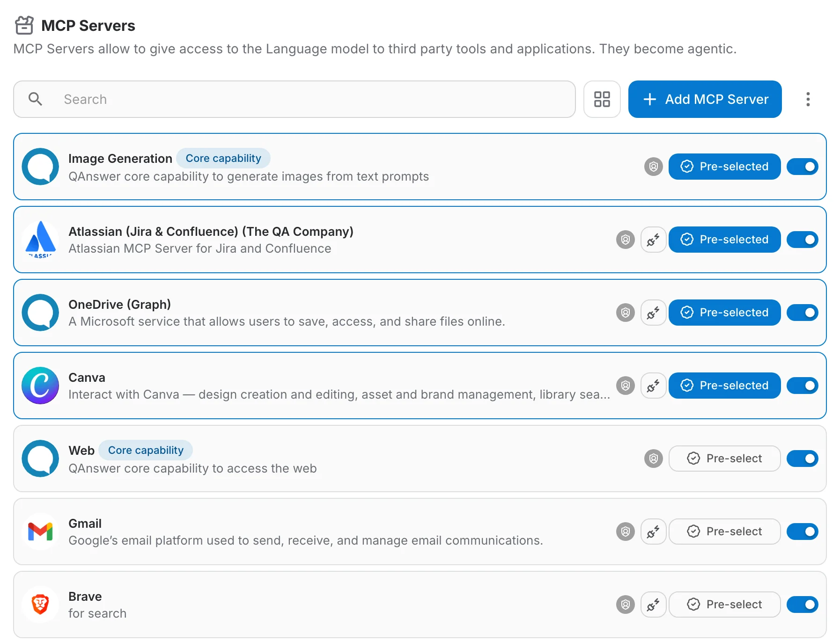
Task: Click the MCP Servers heading
Action: click(88, 25)
